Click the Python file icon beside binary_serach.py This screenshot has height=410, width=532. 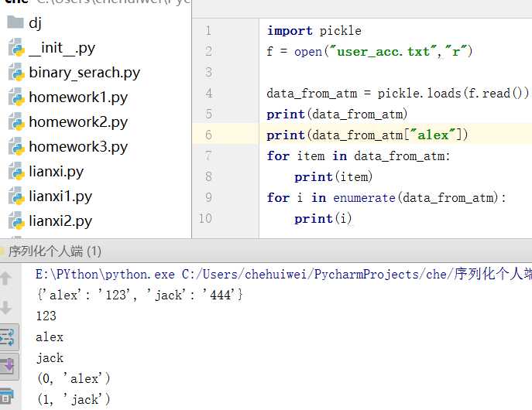click(x=16, y=72)
